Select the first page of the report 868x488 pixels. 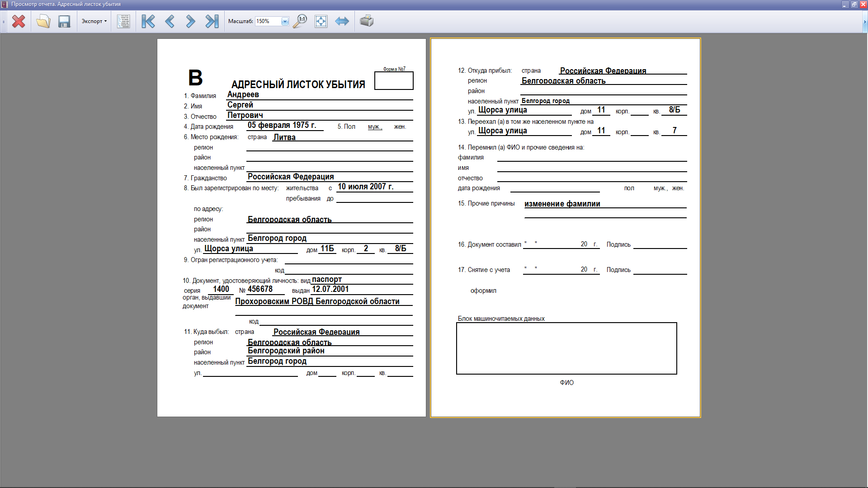point(292,228)
